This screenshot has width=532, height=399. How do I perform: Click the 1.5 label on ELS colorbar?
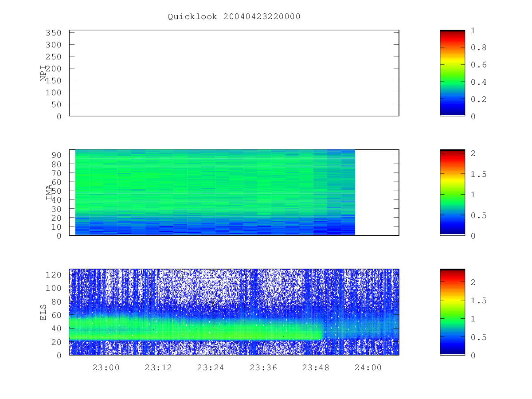pos(478,301)
